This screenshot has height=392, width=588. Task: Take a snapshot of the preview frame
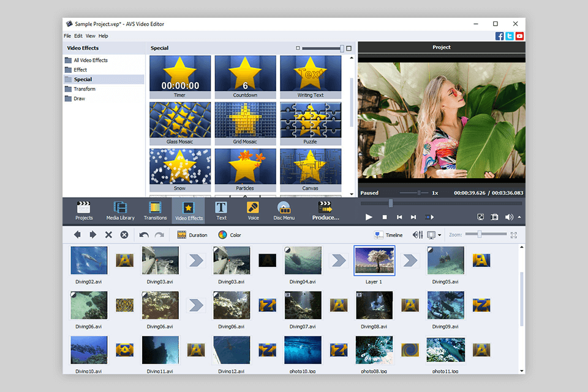point(495,217)
